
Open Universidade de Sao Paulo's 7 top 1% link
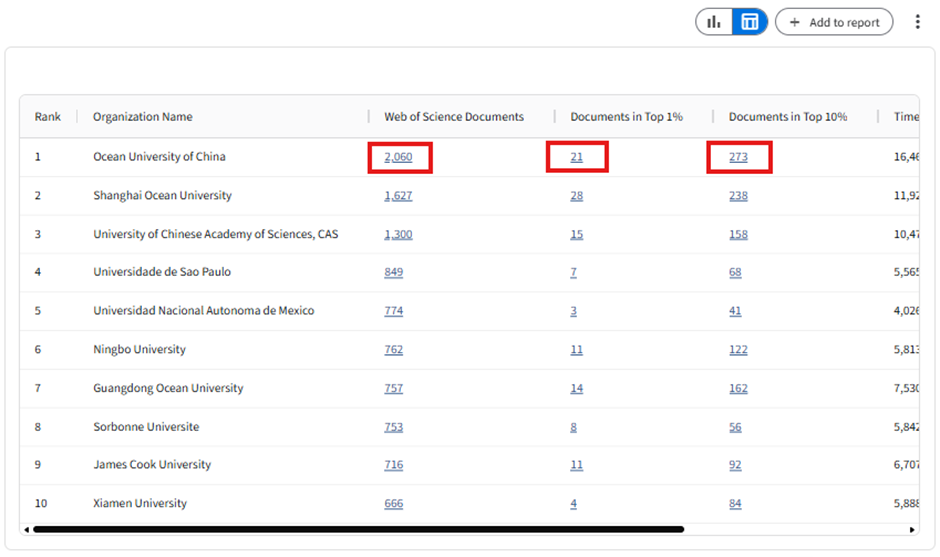(573, 272)
